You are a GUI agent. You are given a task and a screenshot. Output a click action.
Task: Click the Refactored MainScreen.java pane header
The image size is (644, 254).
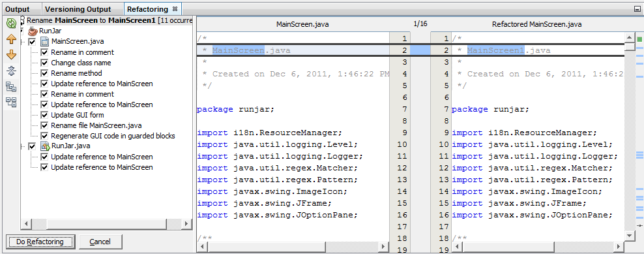(x=536, y=24)
